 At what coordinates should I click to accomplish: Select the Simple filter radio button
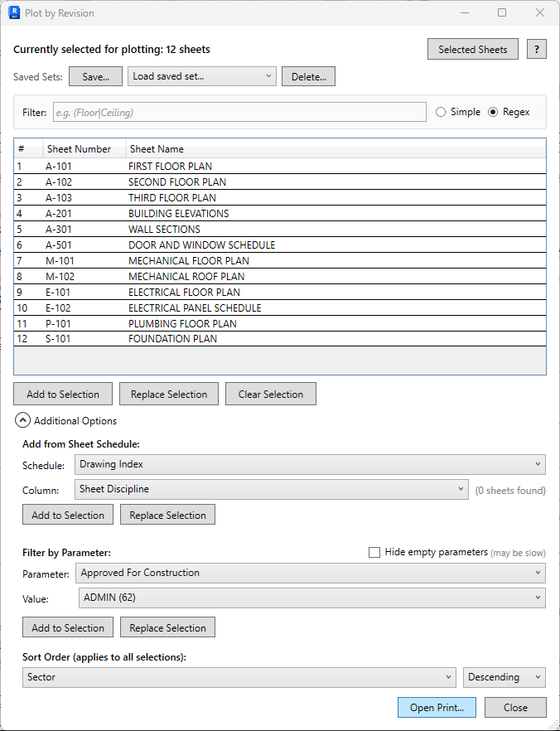(441, 112)
